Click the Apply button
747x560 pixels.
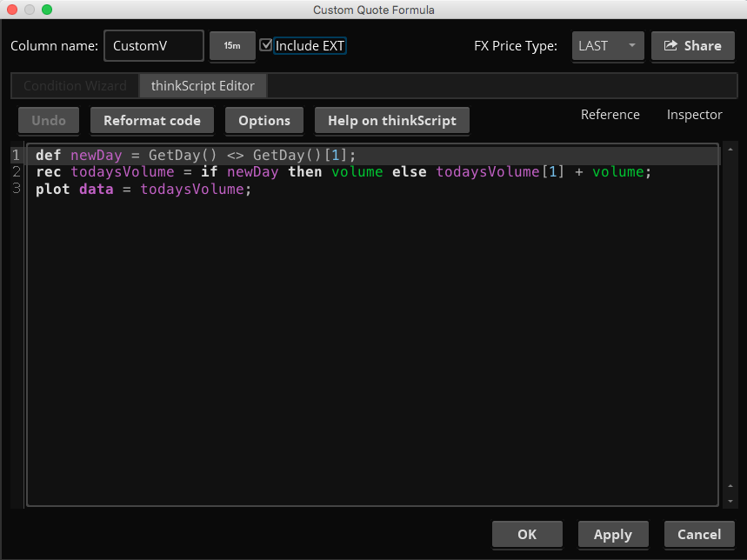click(x=613, y=534)
